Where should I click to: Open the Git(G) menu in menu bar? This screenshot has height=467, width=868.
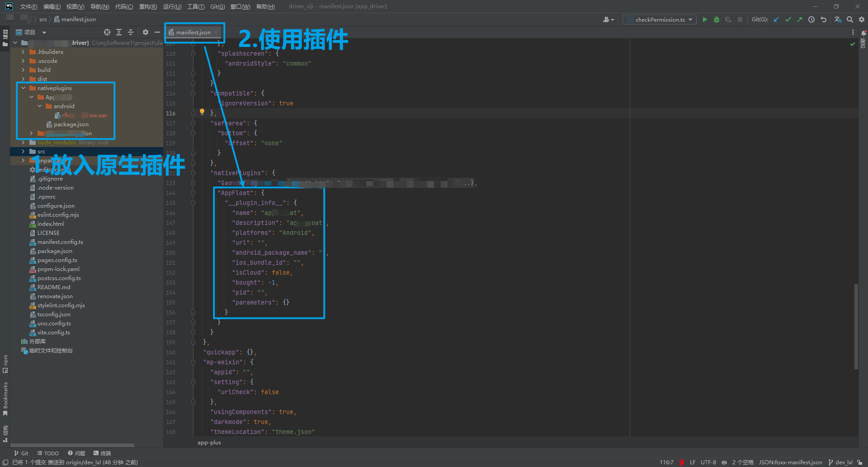[217, 6]
